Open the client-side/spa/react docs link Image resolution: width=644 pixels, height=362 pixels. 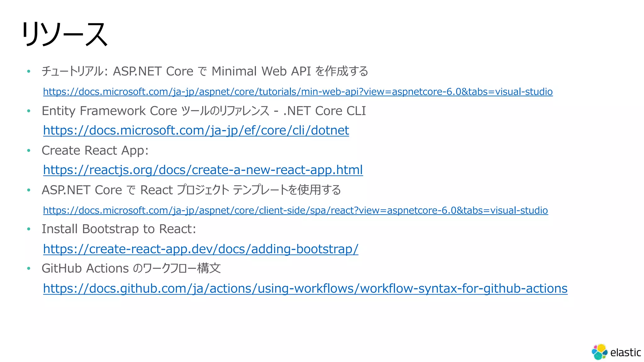(x=296, y=210)
